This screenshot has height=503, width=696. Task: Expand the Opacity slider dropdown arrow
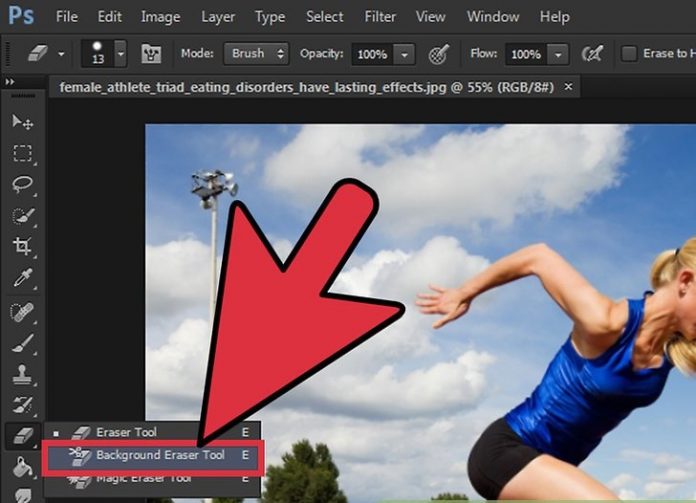[x=404, y=54]
